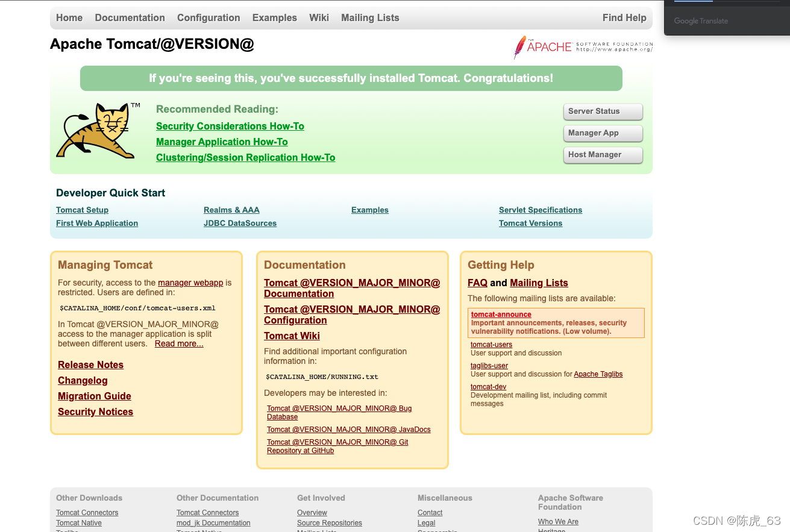Open the Tomcat JavaDocs link
The width and height of the screenshot is (790, 532).
349,430
